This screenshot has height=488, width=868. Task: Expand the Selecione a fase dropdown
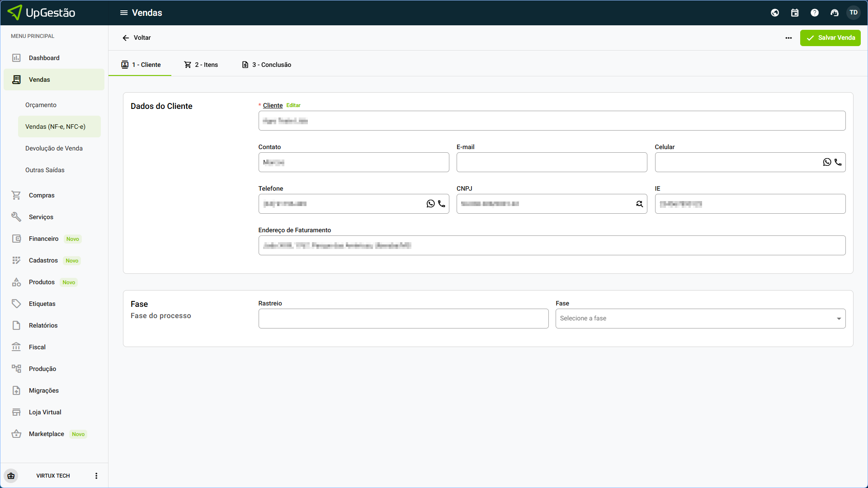pyautogui.click(x=700, y=319)
